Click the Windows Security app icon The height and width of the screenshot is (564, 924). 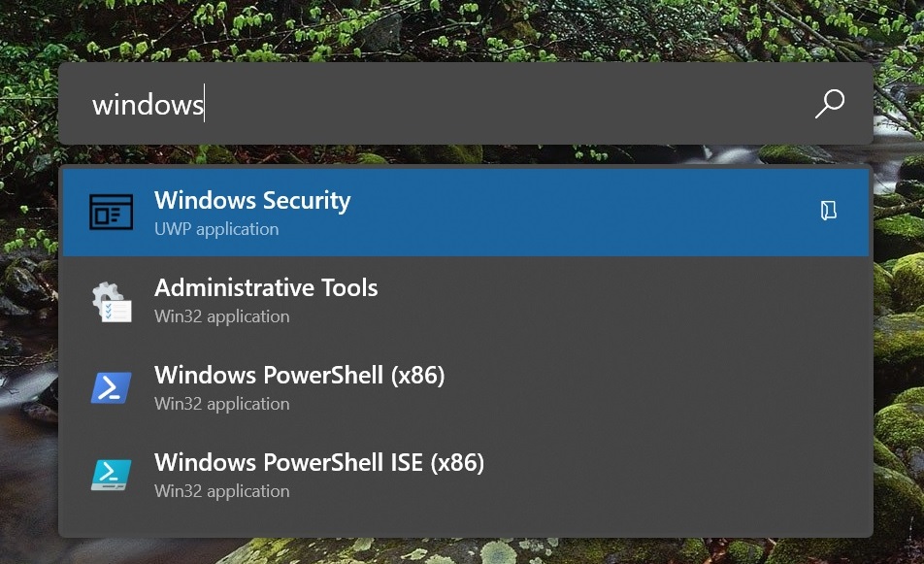[111, 212]
